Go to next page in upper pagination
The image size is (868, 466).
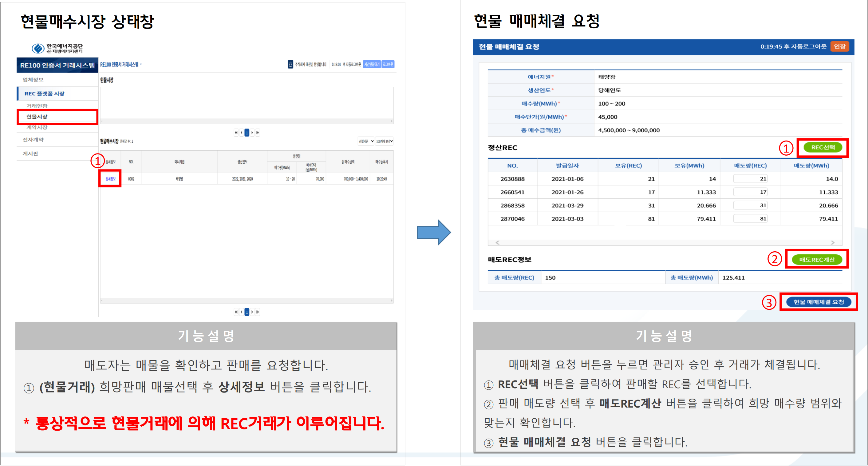pos(252,133)
